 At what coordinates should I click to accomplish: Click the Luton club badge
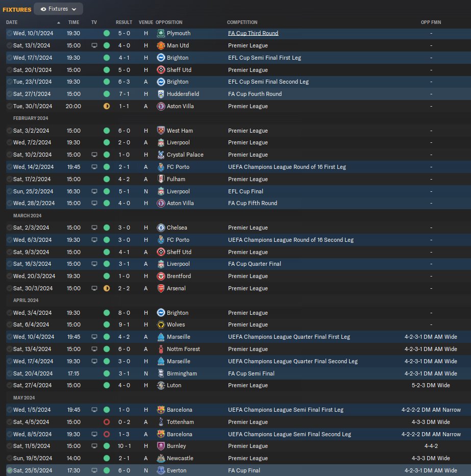point(161,385)
